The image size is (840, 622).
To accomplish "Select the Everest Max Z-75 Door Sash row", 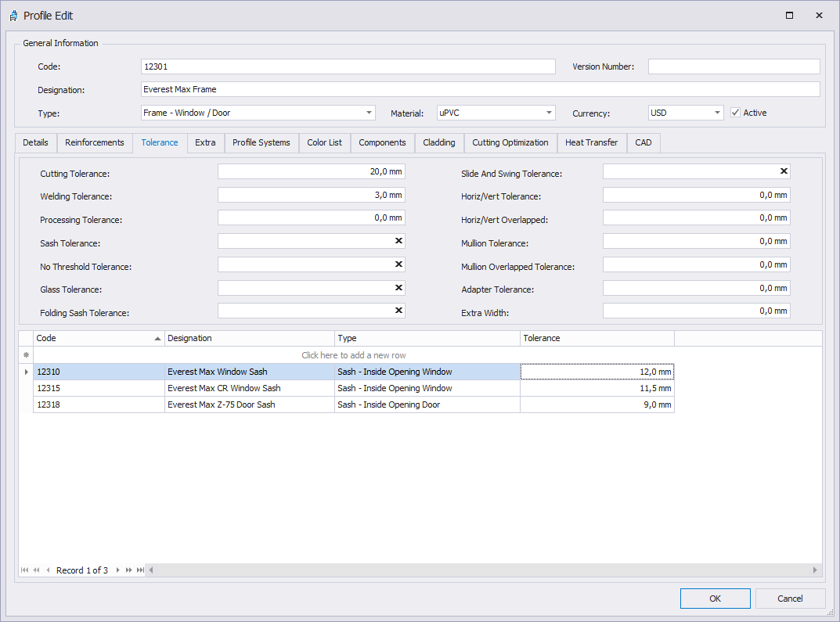I will pyautogui.click(x=221, y=404).
